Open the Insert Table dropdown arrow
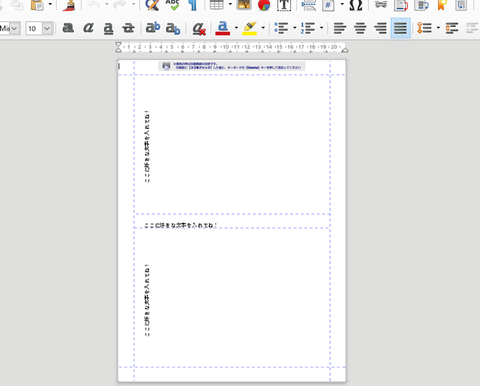The height and width of the screenshot is (386, 480). point(230,5)
